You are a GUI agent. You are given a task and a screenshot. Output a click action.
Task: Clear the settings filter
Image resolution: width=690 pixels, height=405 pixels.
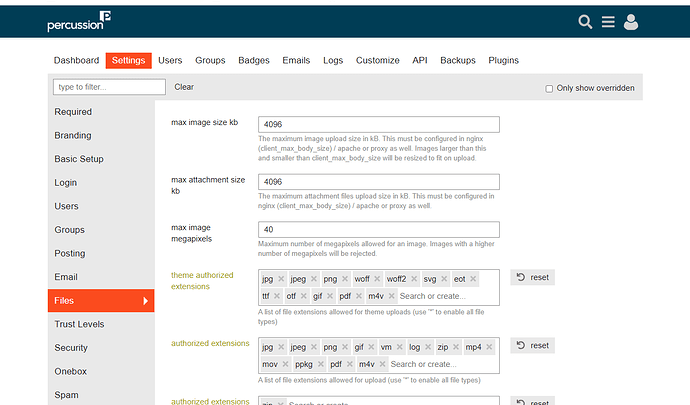184,87
